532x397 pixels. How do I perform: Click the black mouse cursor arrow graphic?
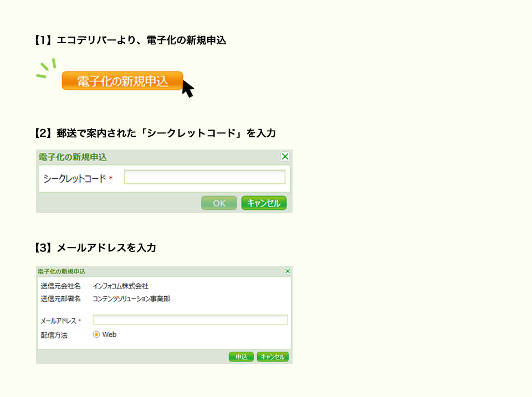(188, 89)
